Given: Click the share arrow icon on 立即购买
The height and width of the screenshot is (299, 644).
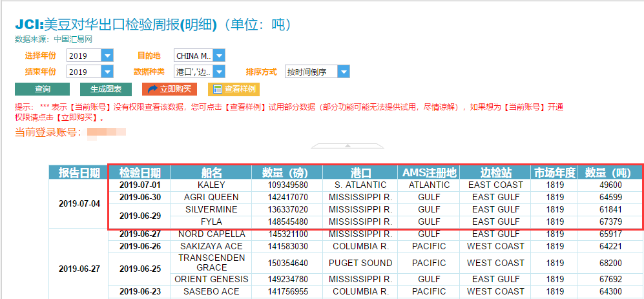Looking at the screenshot, I should pos(152,89).
